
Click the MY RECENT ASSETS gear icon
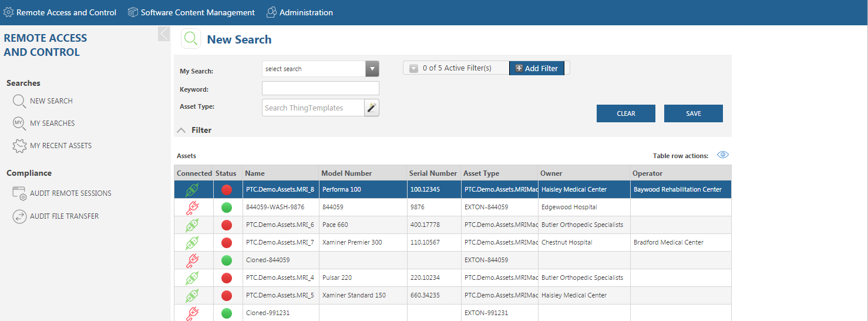19,146
